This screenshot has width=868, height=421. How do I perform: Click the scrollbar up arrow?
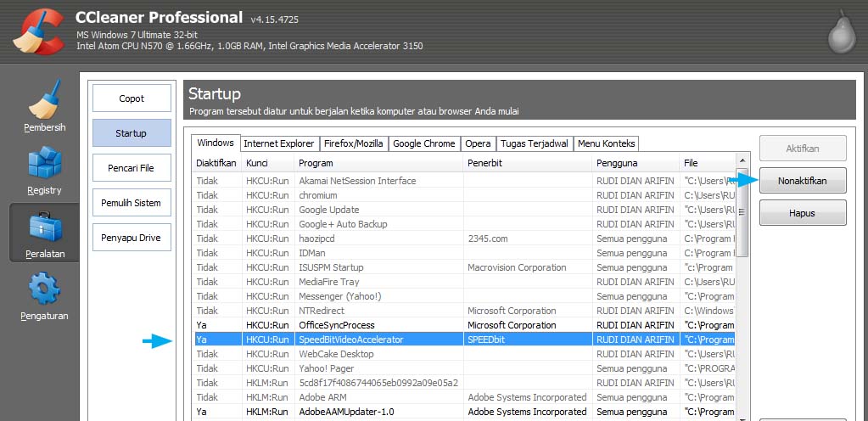[742, 161]
